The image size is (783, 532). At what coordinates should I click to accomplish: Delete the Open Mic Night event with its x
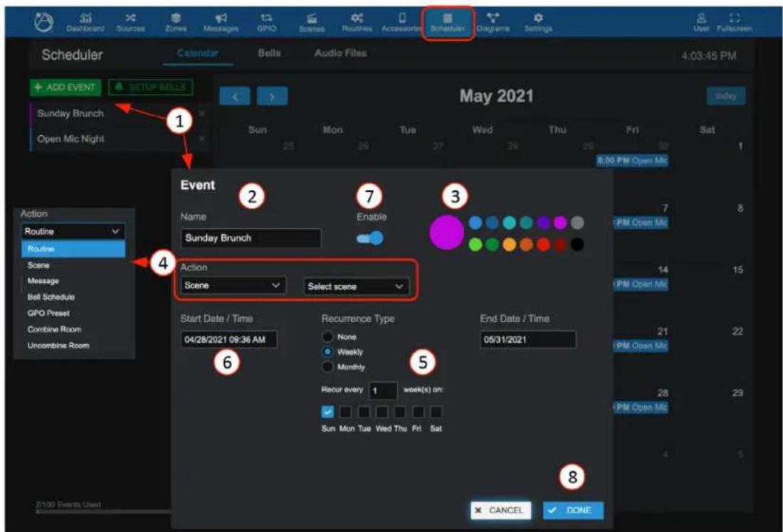[x=201, y=139]
